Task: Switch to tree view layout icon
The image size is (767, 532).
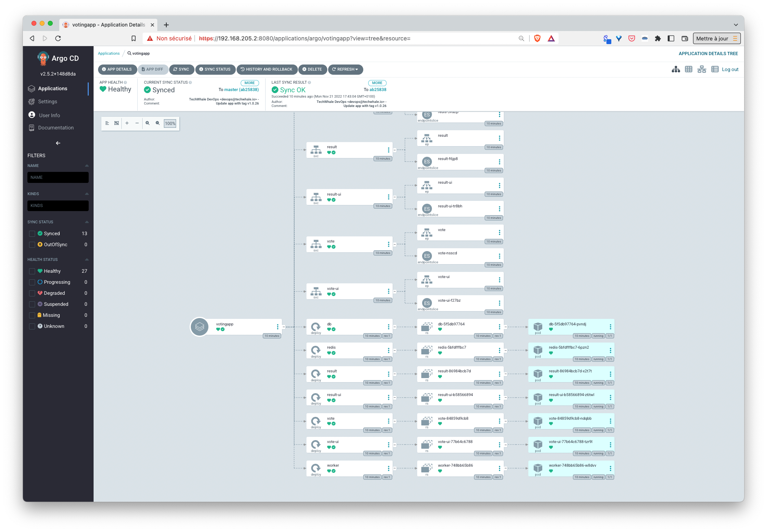Action: point(675,69)
